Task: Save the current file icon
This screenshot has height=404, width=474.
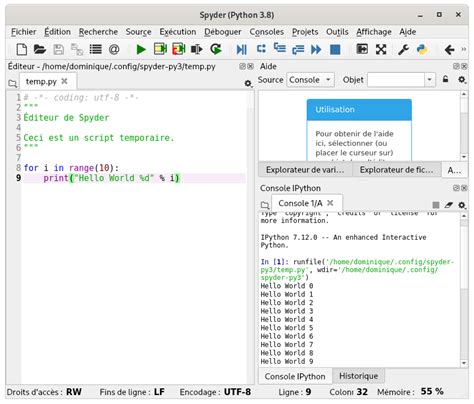Action: coord(58,50)
